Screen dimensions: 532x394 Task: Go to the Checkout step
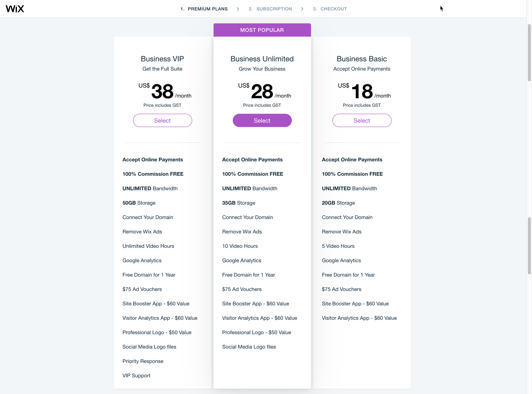tap(330, 9)
